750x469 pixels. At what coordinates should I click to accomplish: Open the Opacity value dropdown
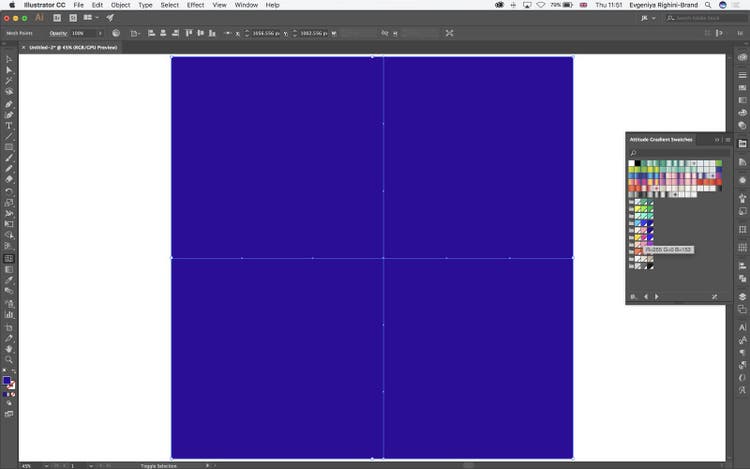coord(100,33)
